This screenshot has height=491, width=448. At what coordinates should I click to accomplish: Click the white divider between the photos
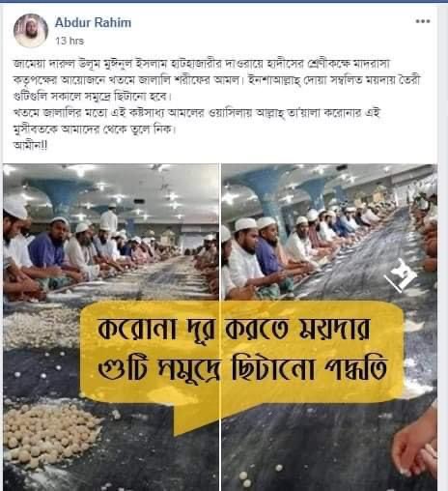pos(220,327)
